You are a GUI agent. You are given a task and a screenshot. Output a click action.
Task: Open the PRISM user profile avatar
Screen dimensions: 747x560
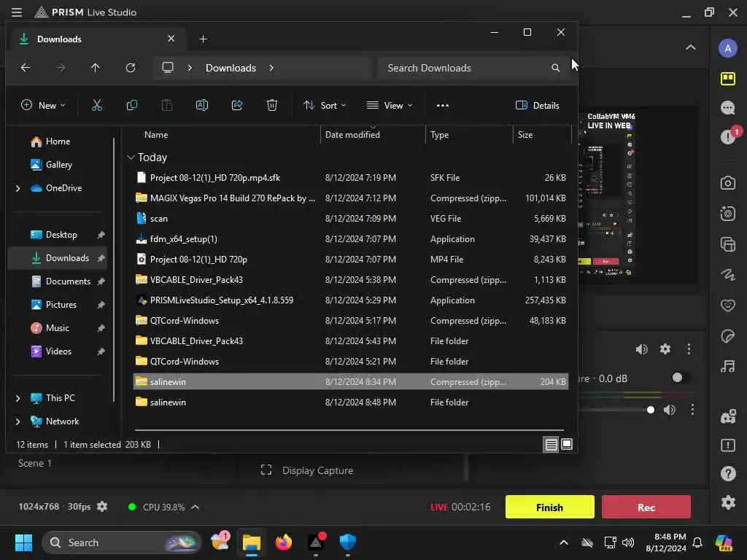click(727, 48)
